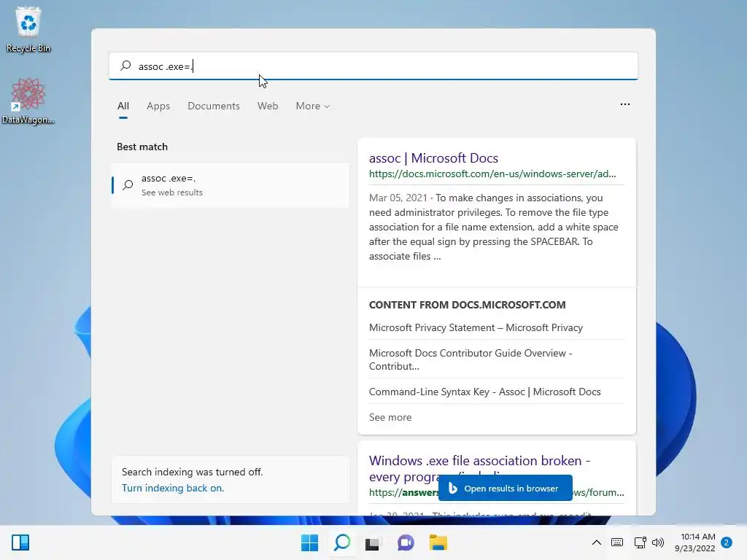The width and height of the screenshot is (747, 560).
Task: Open the DataWagon desktop shortcut
Action: click(28, 101)
